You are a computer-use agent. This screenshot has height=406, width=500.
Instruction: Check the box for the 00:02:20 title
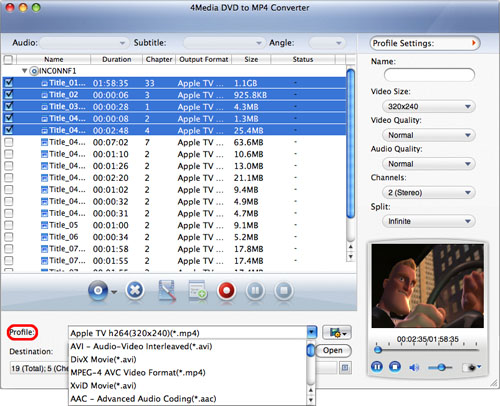point(9,177)
